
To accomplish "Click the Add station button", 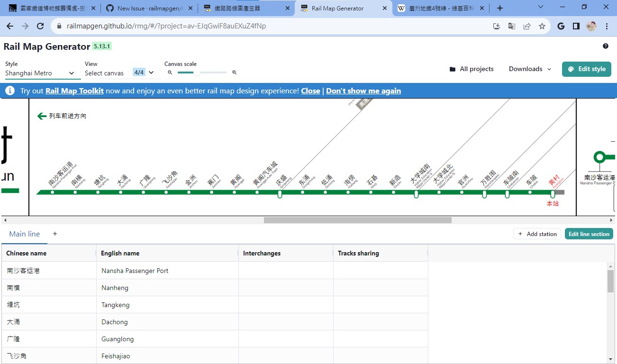I will click(x=537, y=234).
